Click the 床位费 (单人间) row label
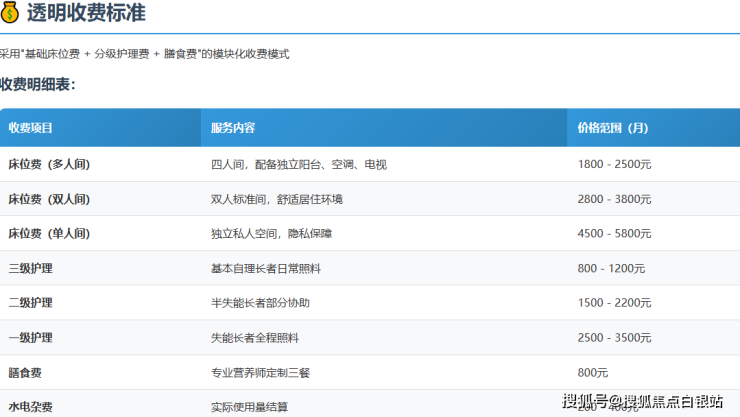Screen dimensions: 740x417 click(49, 233)
